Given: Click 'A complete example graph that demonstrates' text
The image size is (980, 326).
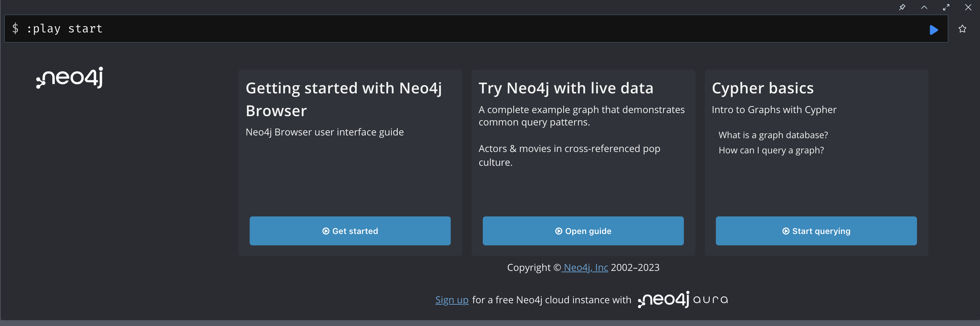Looking at the screenshot, I should pyautogui.click(x=581, y=110).
